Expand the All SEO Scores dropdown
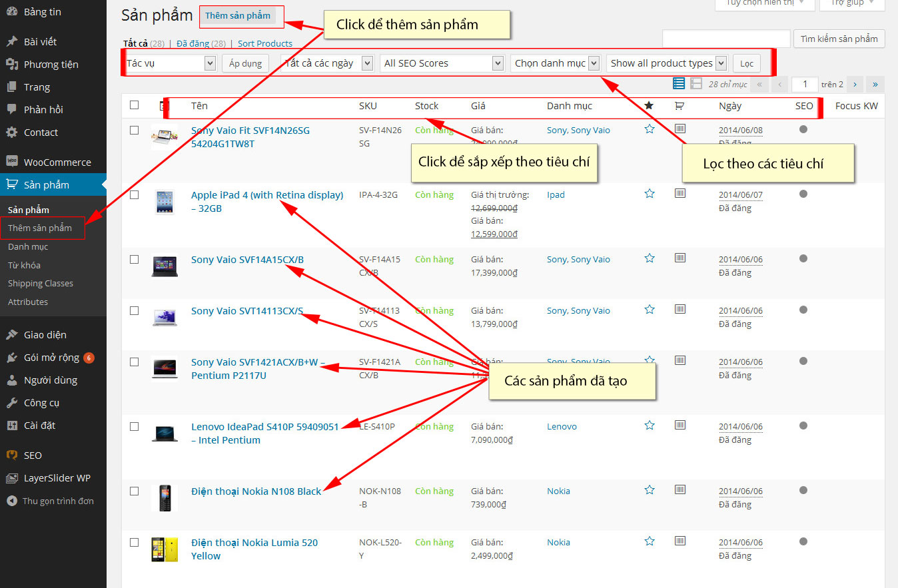This screenshot has width=898, height=588. point(442,63)
